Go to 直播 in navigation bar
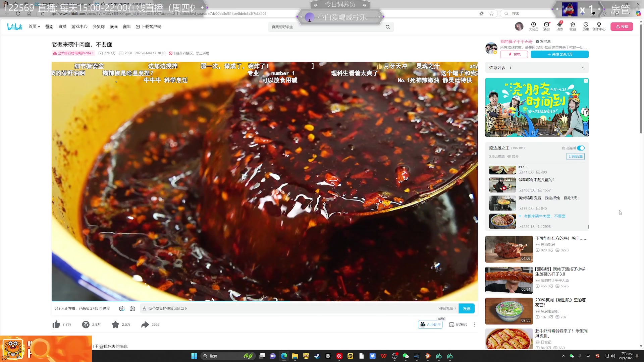This screenshot has height=362, width=644. (x=62, y=26)
